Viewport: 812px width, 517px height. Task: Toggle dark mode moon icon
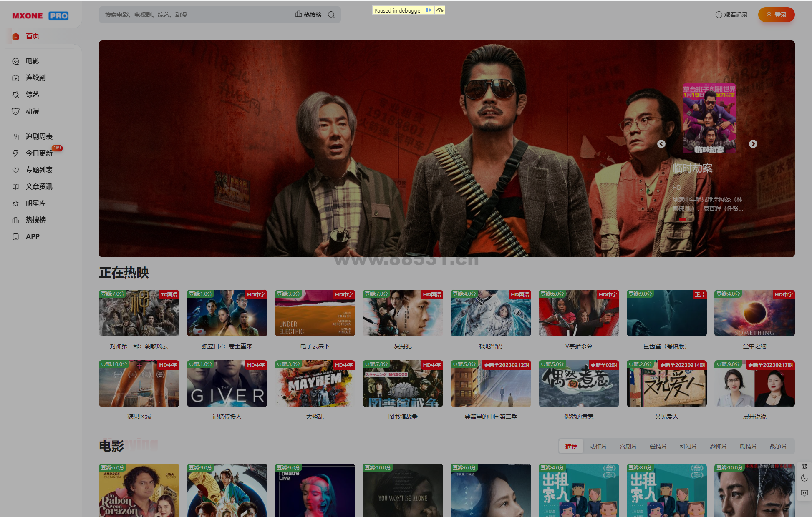[x=804, y=478]
